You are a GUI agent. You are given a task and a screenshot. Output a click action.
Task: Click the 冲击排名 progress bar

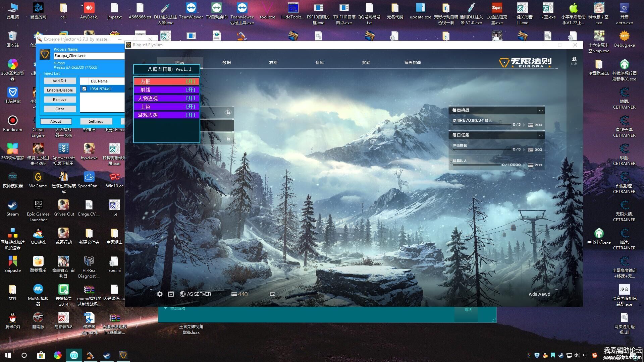click(x=482, y=149)
